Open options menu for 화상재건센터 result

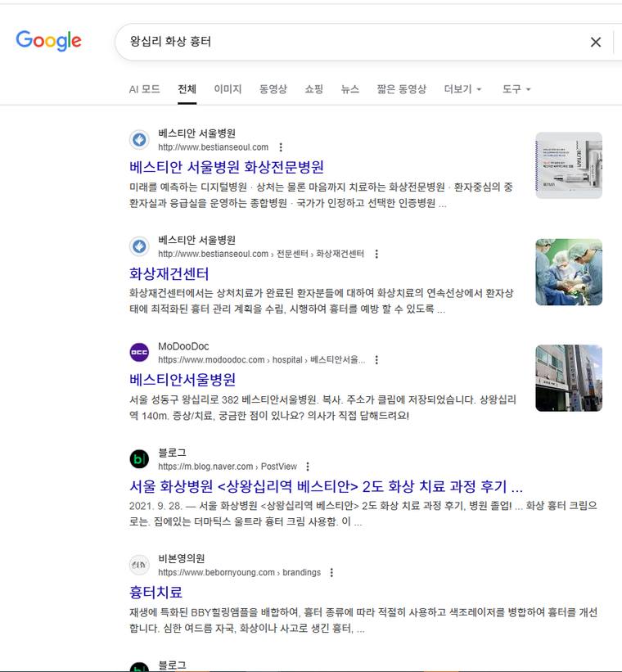coord(376,254)
